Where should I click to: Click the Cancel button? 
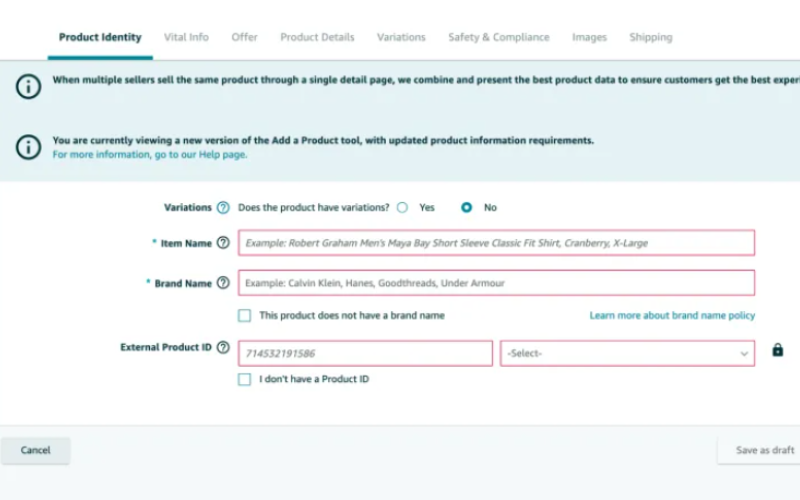[x=35, y=450]
